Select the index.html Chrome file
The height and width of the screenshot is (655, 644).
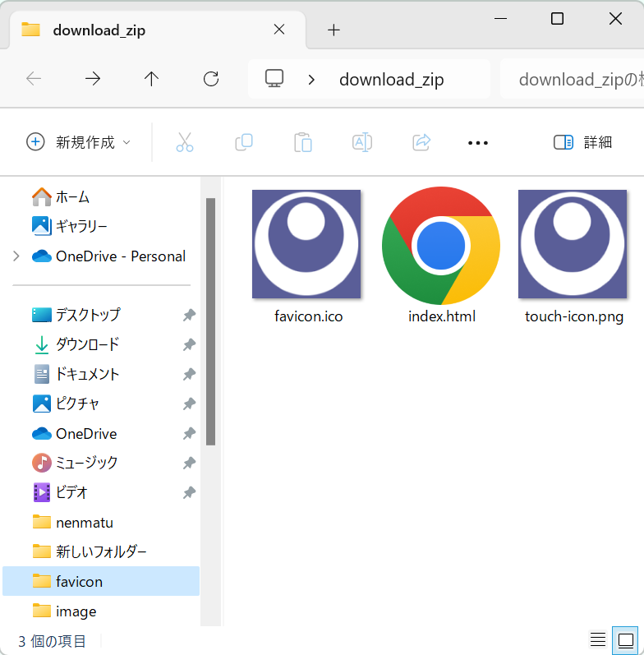point(441,245)
